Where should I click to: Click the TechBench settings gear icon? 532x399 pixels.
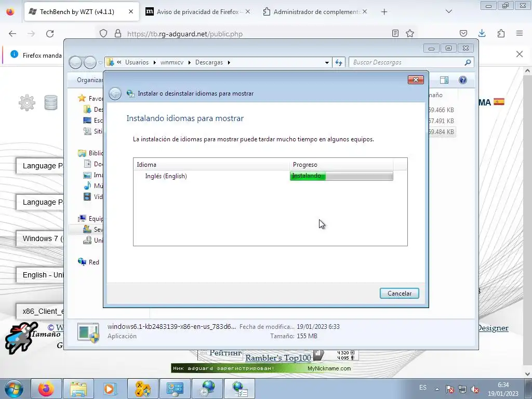(27, 102)
